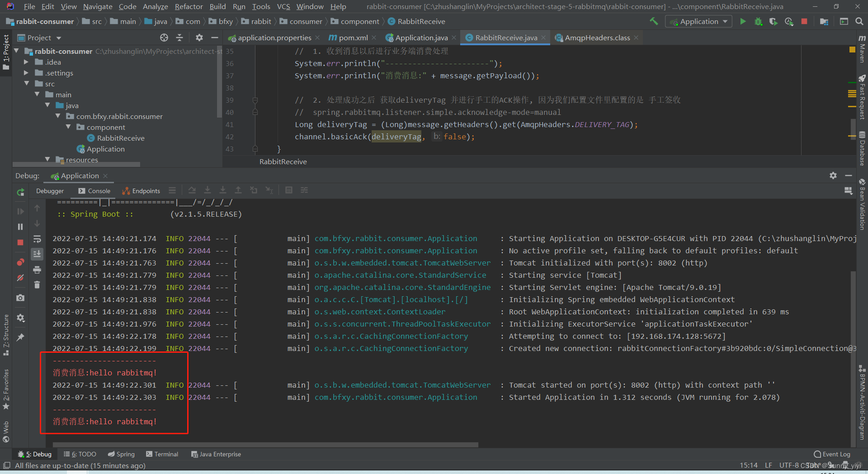Start debugging with the green bug icon
Screen dimensions: 868x474
click(758, 21)
